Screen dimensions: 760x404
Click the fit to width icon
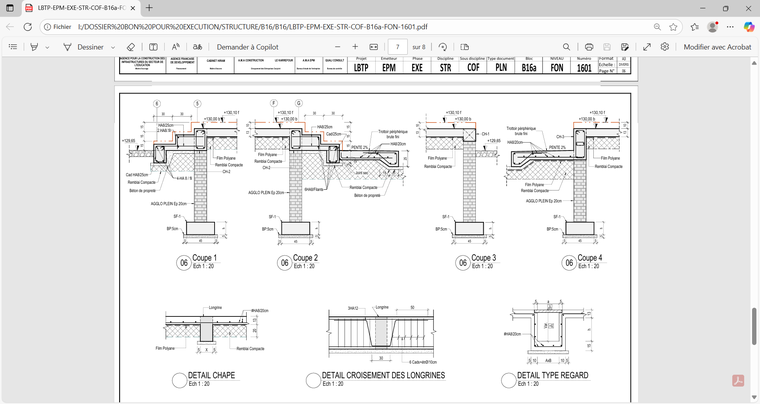374,47
